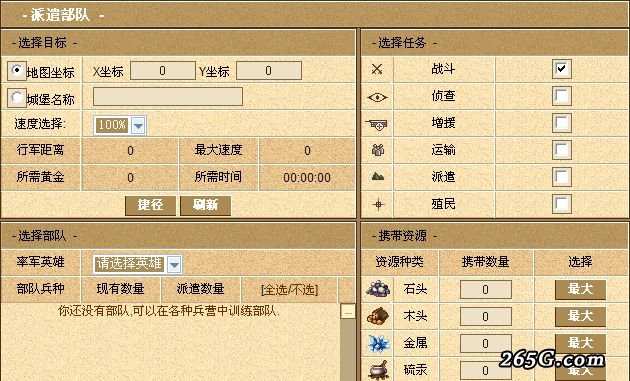Image resolution: width=630 pixels, height=381 pixels.
Task: Check the 侦查 scout checkbox
Action: pyautogui.click(x=561, y=96)
